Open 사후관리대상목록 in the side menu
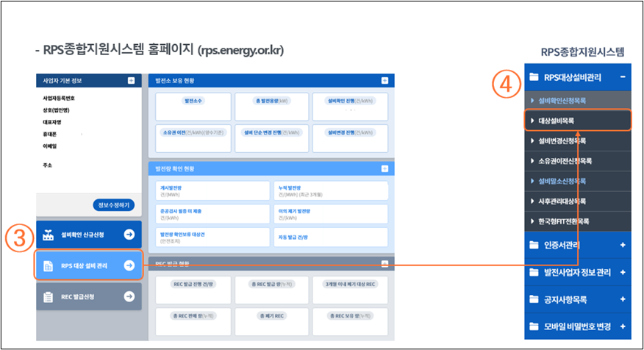Screen dimensions: 644x350 point(577,201)
